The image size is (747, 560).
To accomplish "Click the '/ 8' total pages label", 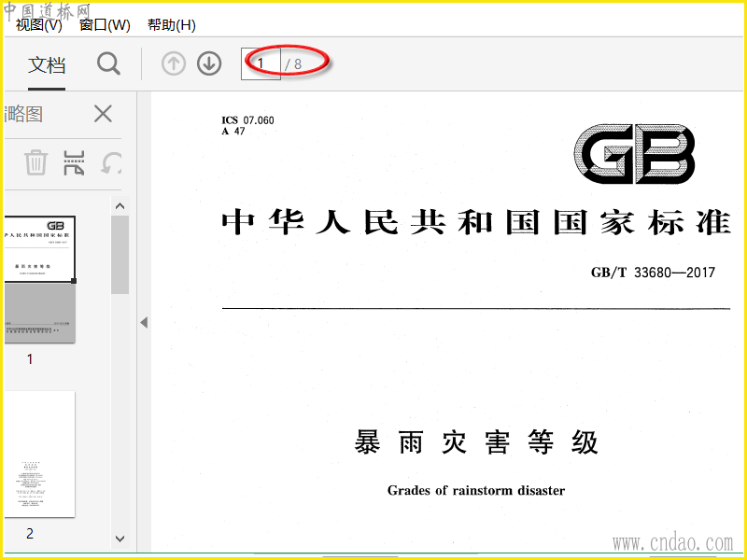I will point(293,64).
